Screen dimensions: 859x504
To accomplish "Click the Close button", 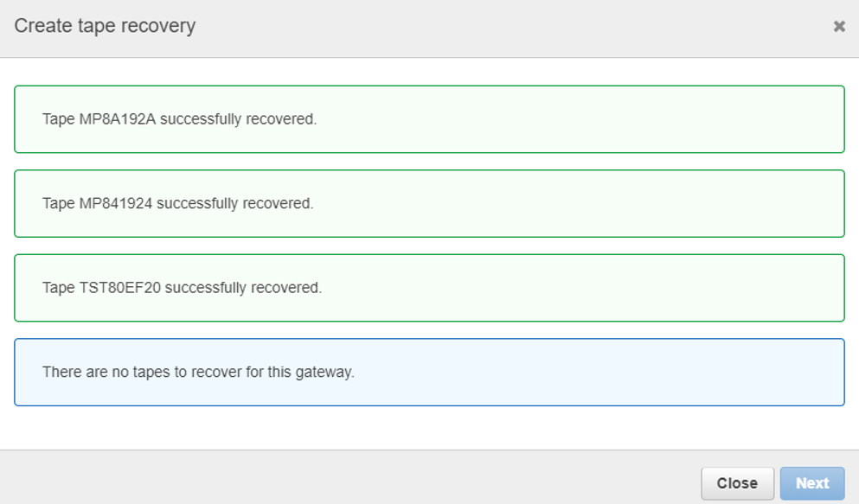I will 737,483.
